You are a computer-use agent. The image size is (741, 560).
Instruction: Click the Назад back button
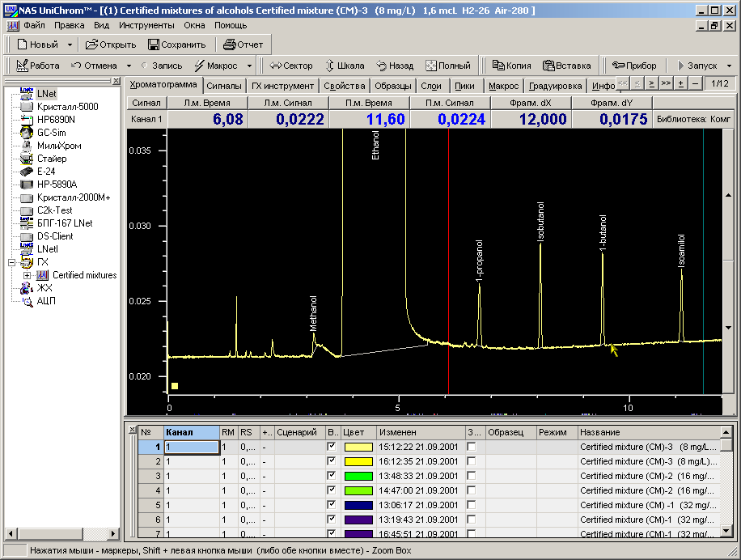coord(395,66)
